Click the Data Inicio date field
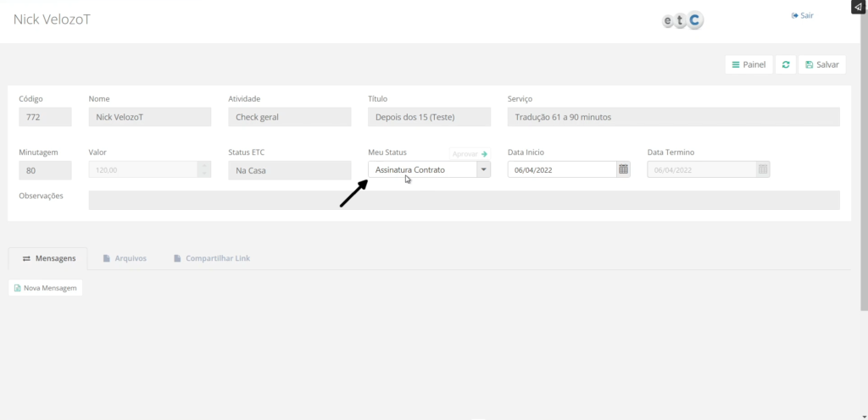Screen dimensions: 868x420 tap(561, 169)
